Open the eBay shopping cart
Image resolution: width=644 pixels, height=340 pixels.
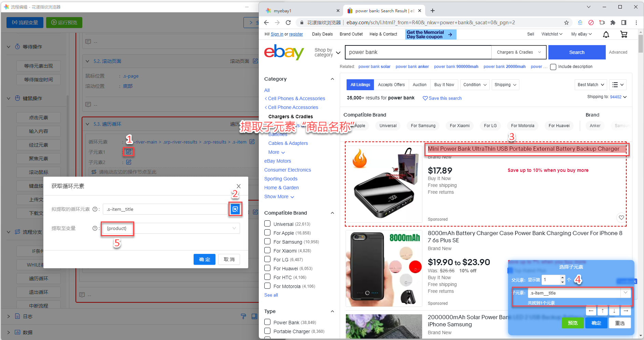pyautogui.click(x=624, y=34)
